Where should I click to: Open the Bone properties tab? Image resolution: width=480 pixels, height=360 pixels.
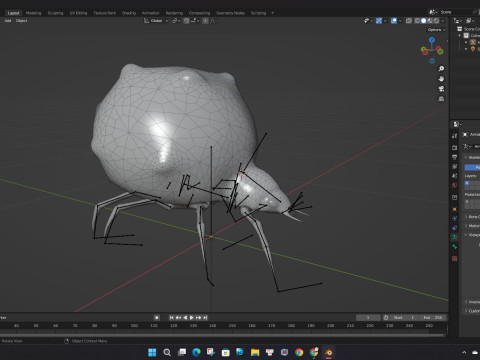coord(454,247)
